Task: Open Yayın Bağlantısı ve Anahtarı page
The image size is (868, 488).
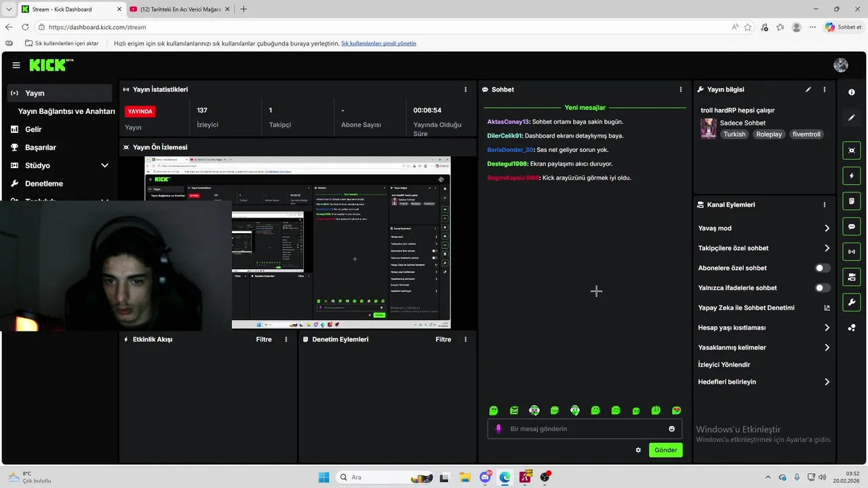Action: (66, 111)
